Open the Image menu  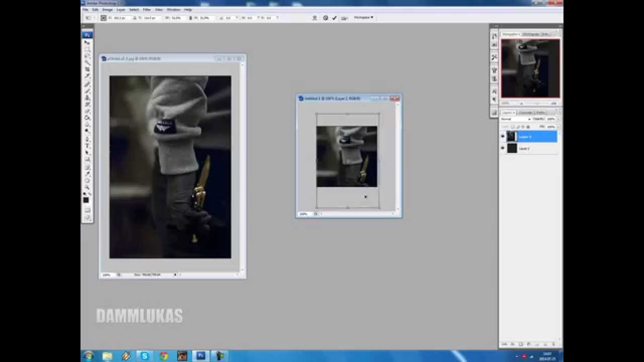click(x=107, y=10)
